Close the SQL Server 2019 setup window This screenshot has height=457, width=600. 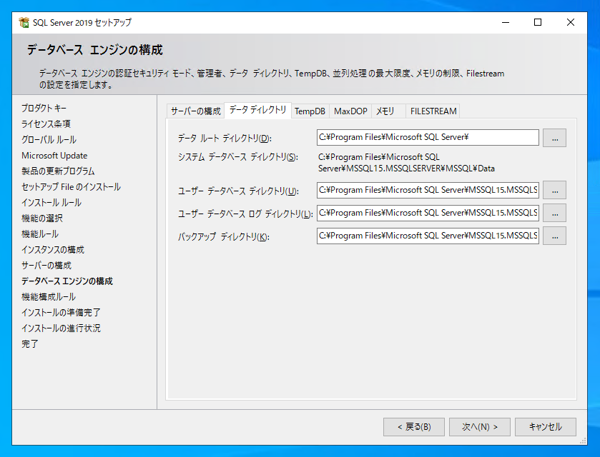(x=570, y=23)
